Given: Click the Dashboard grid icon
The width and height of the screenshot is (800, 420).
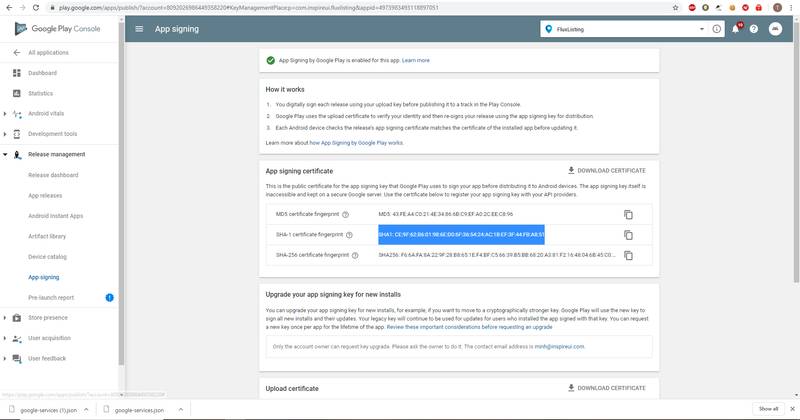Looking at the screenshot, I should coord(17,73).
